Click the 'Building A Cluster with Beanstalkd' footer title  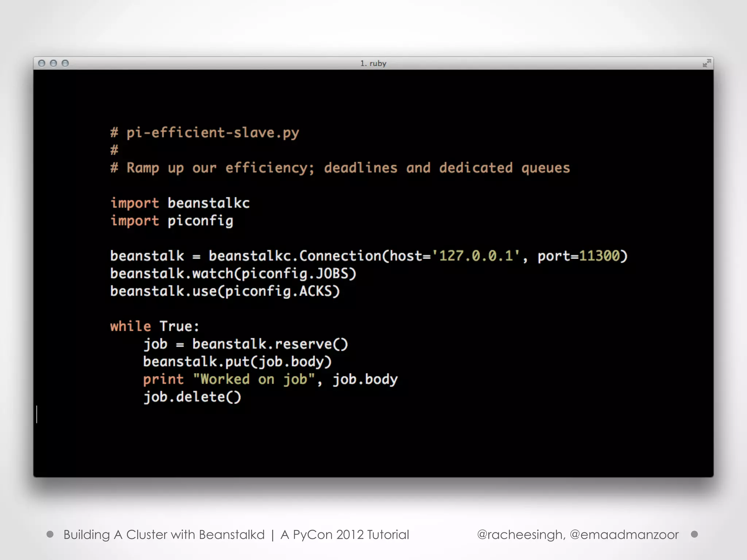164,534
